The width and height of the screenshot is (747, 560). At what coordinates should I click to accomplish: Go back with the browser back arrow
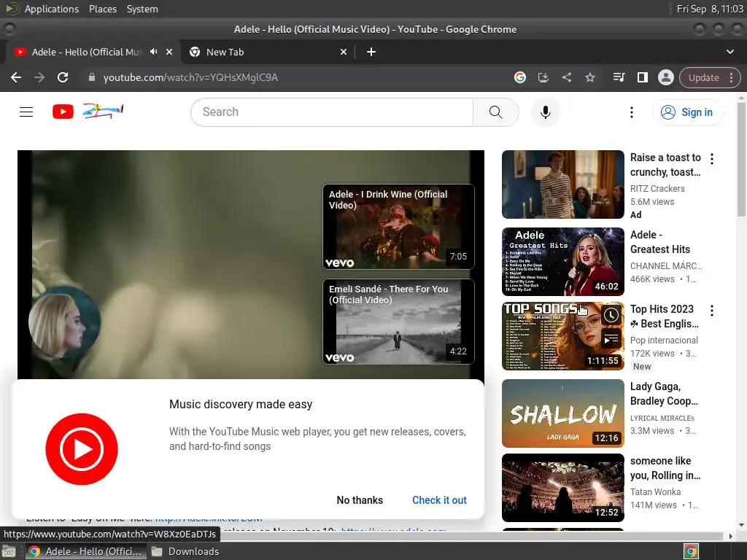tap(16, 77)
